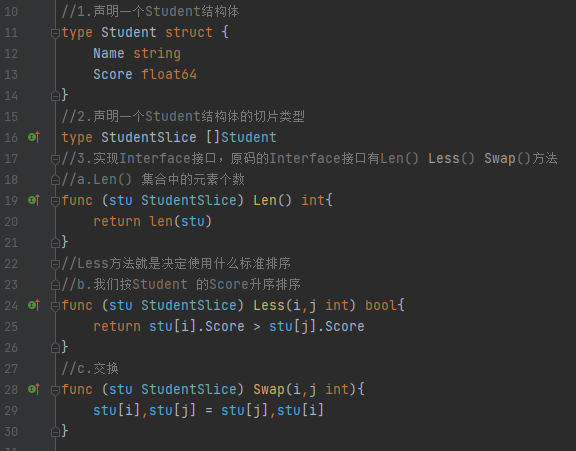Click line number 25 in the gutter

click(x=11, y=327)
